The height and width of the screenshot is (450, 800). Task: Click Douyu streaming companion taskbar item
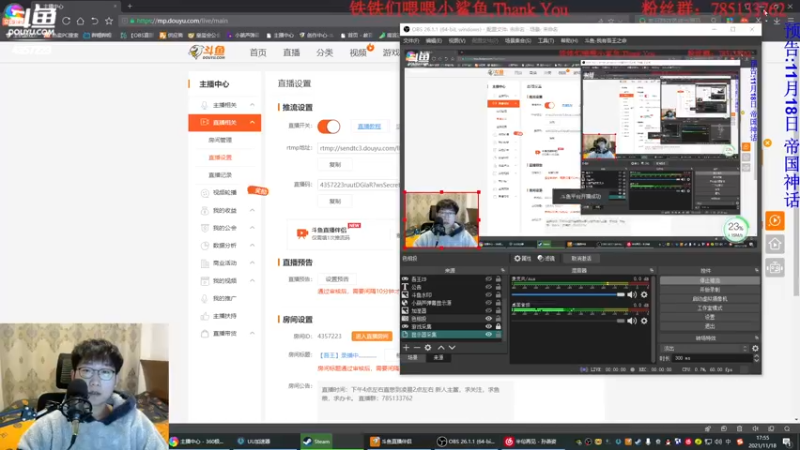391,441
